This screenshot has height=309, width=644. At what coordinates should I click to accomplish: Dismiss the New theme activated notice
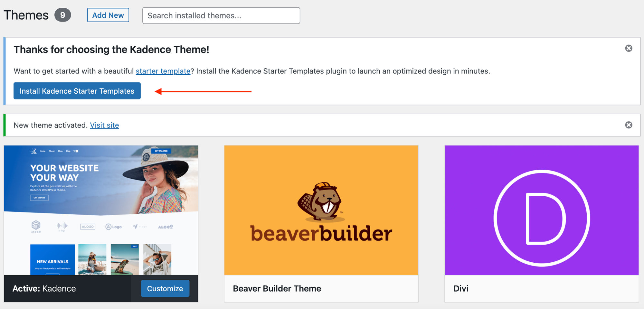[629, 125]
